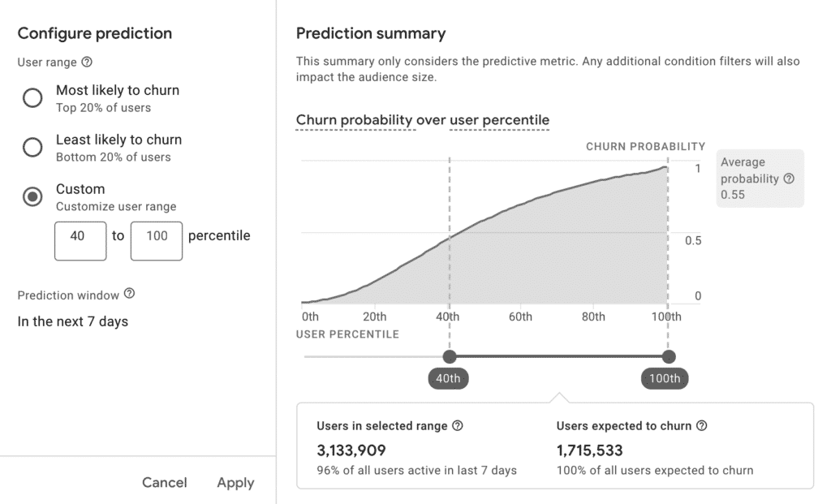
Task: Cancel the prediction configuration
Action: [165, 482]
